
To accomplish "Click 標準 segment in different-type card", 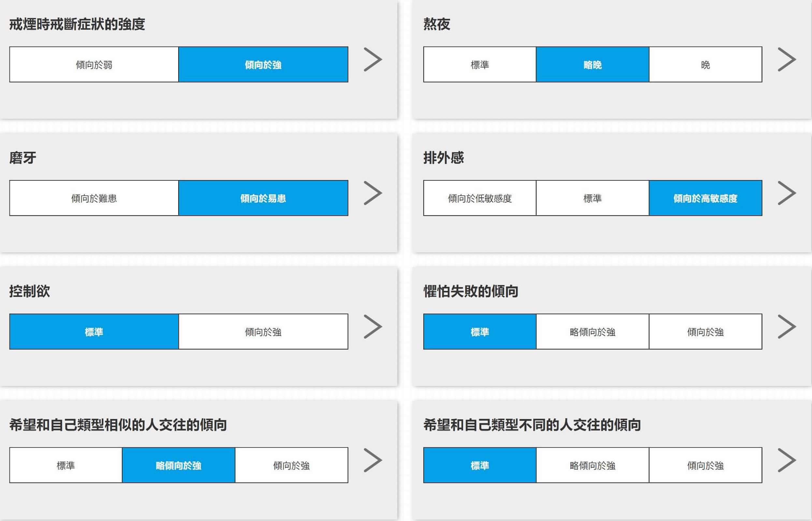I will tap(480, 466).
